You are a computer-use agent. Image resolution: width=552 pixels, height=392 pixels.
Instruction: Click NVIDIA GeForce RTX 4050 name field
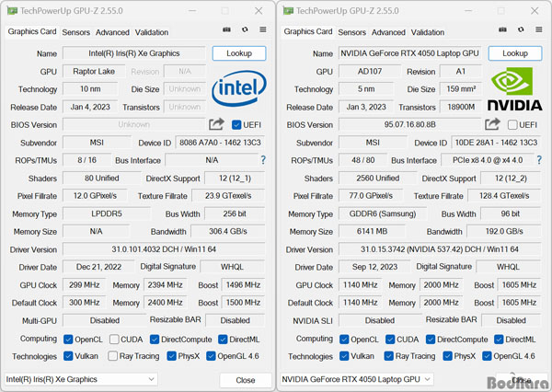(409, 53)
